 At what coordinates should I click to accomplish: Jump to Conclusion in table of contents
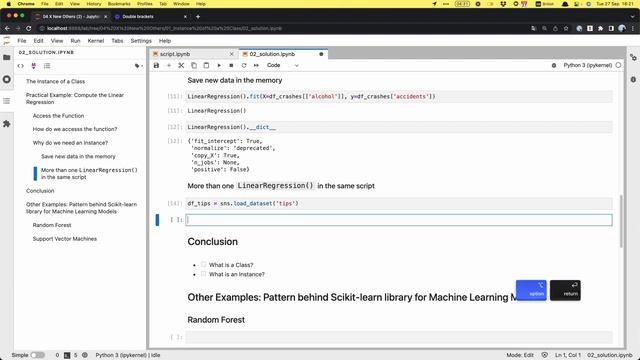(x=40, y=191)
